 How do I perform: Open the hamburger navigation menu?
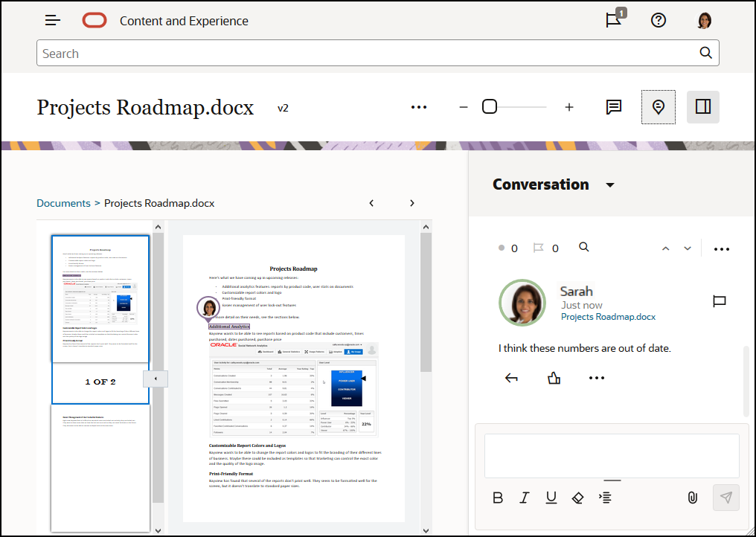(x=53, y=21)
